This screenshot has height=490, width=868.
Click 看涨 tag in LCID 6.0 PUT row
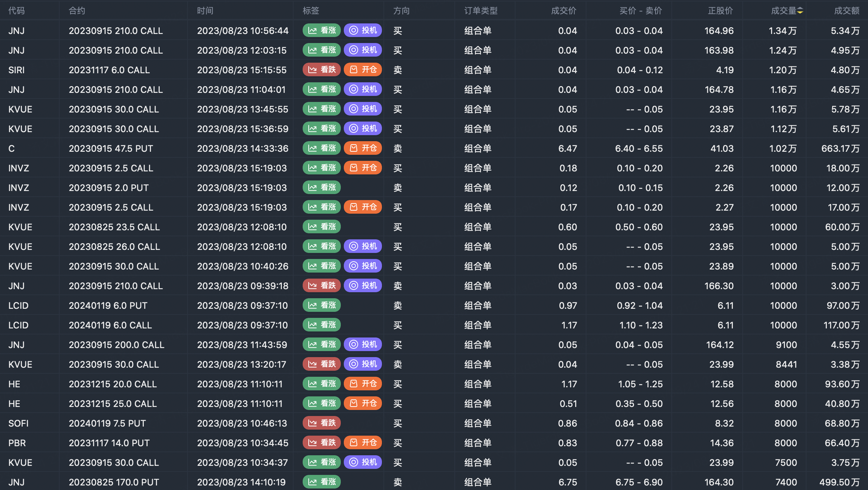(322, 305)
